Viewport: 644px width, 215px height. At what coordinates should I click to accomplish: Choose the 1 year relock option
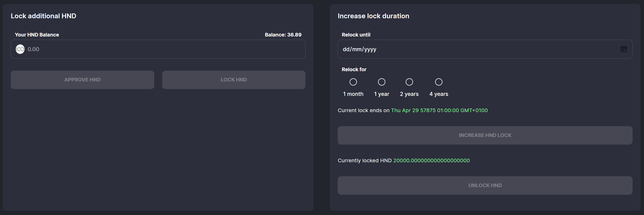point(382,82)
